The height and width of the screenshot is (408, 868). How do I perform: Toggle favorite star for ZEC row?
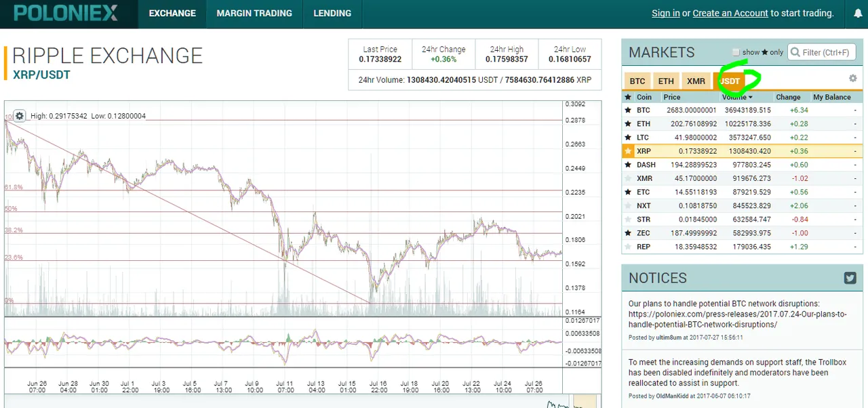(628, 233)
